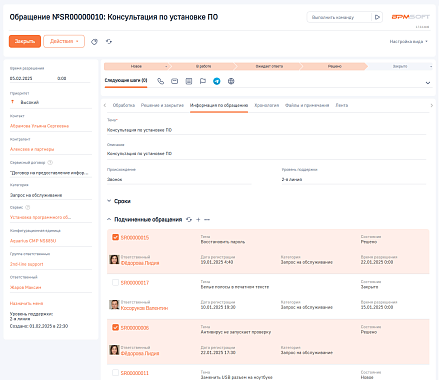Click the Назначить меня link

[x=26, y=304]
